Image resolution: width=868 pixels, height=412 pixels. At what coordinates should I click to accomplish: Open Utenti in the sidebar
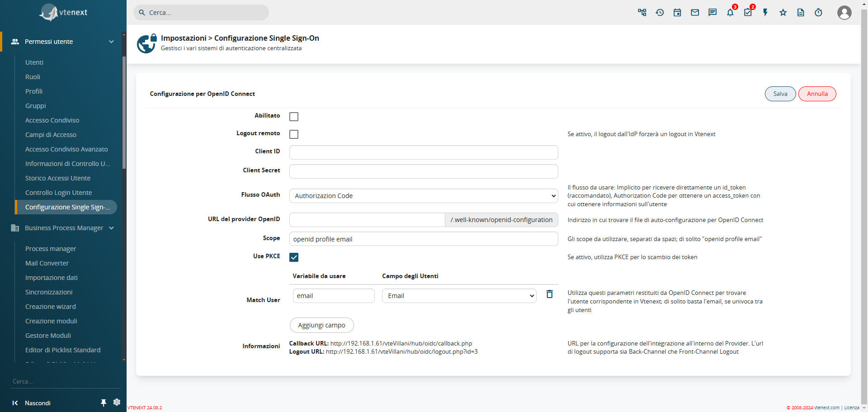(x=34, y=62)
